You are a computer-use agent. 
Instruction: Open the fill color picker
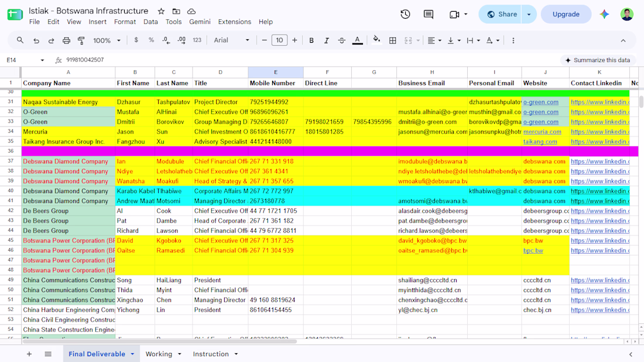tap(376, 40)
